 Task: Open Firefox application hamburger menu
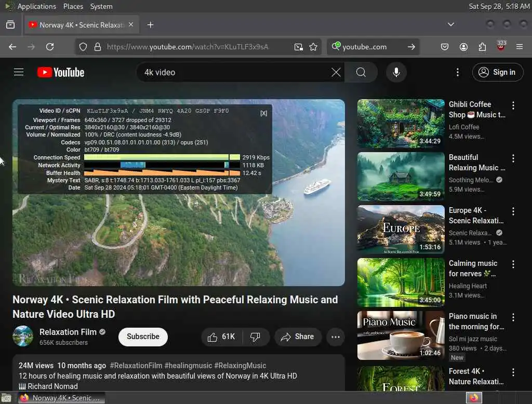pyautogui.click(x=520, y=47)
